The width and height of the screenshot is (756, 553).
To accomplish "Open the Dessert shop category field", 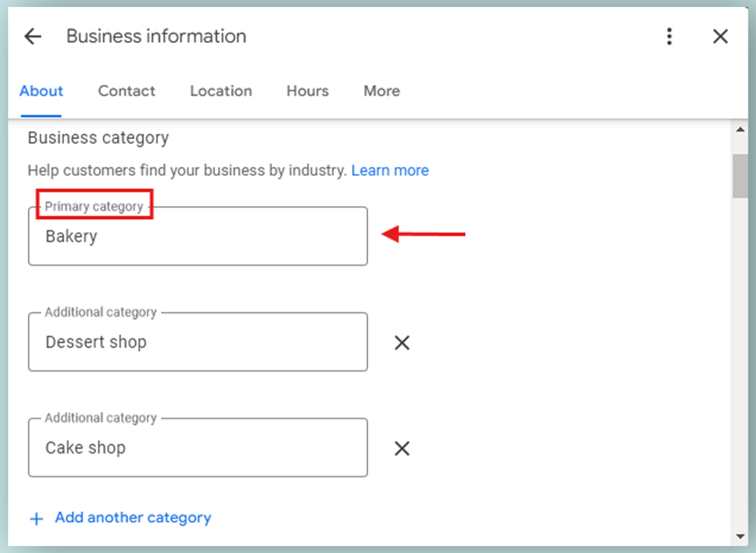I will [198, 342].
